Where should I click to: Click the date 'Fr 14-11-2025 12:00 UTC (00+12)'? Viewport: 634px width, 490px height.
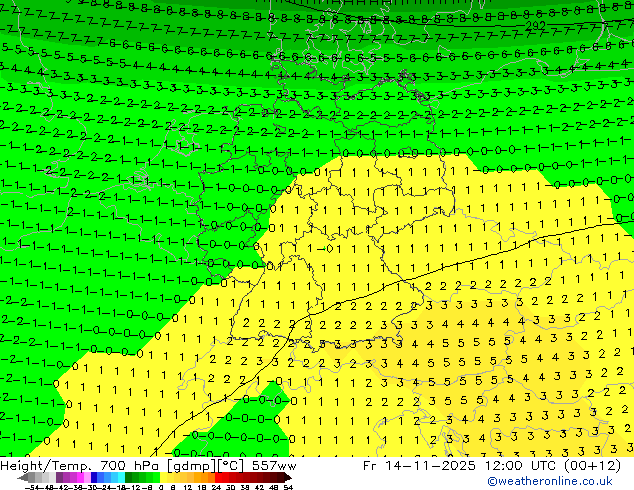tap(492, 466)
